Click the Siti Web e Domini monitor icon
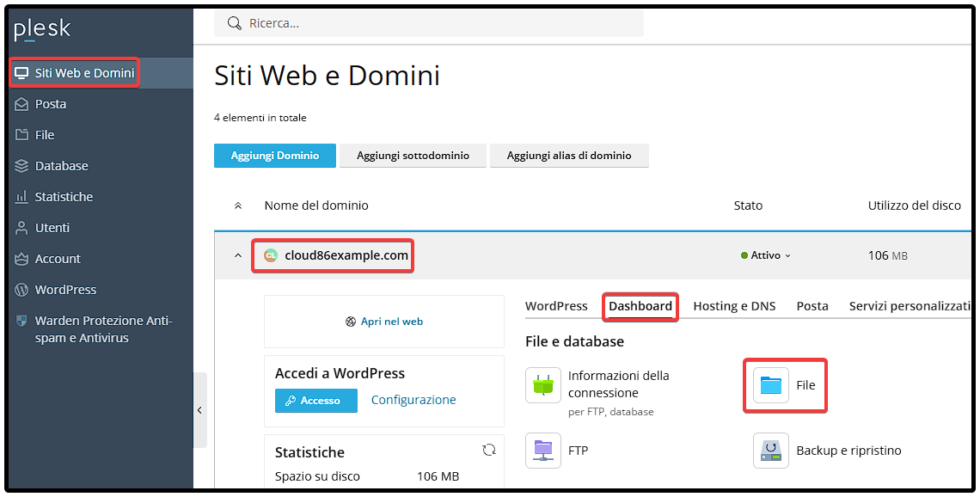The height and width of the screenshot is (497, 980). pos(21,73)
